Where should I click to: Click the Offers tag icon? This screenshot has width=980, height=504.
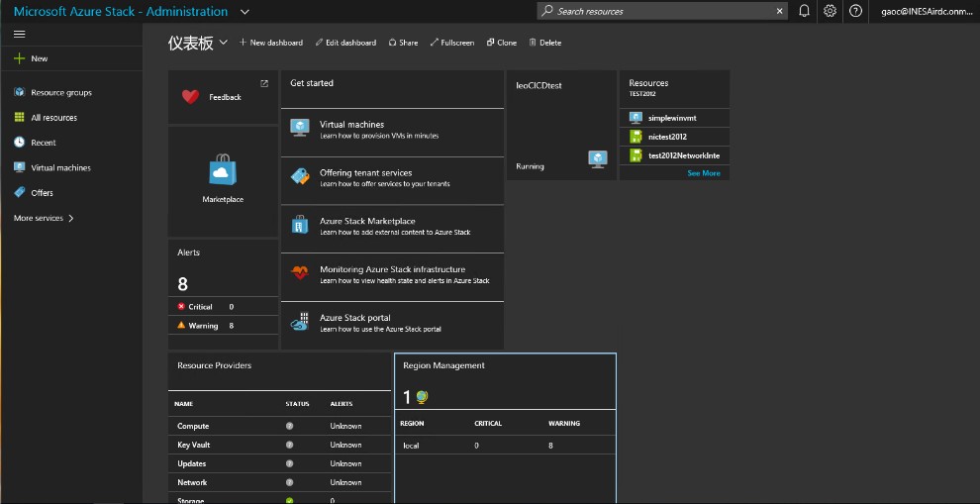[x=20, y=192]
